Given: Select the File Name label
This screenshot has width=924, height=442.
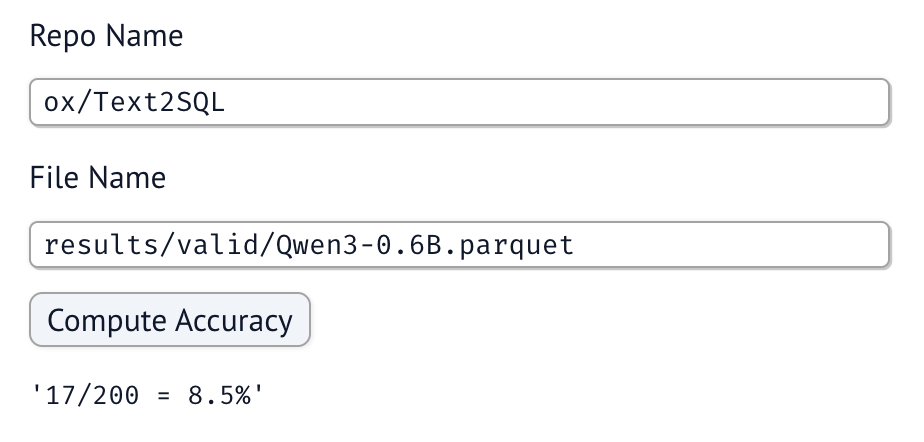Looking at the screenshot, I should (x=98, y=177).
